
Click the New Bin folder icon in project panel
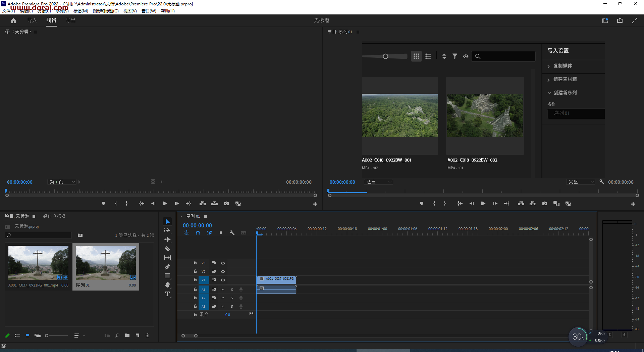tap(127, 335)
